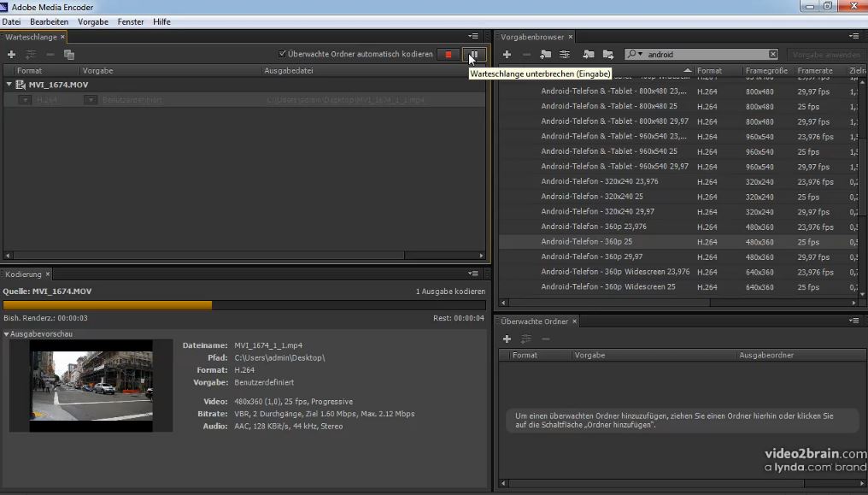
Task: Collapse the Ausgabevorschau section
Action: (6, 334)
